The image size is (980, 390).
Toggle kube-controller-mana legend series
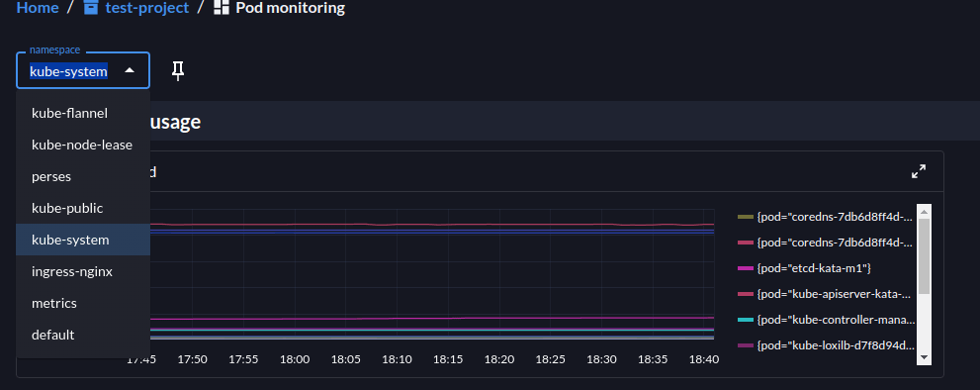827,320
